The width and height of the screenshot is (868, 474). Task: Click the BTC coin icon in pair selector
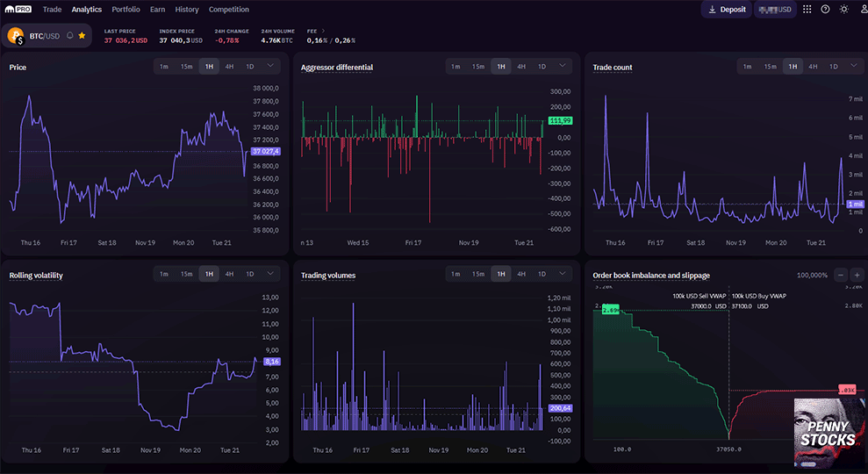[16, 36]
